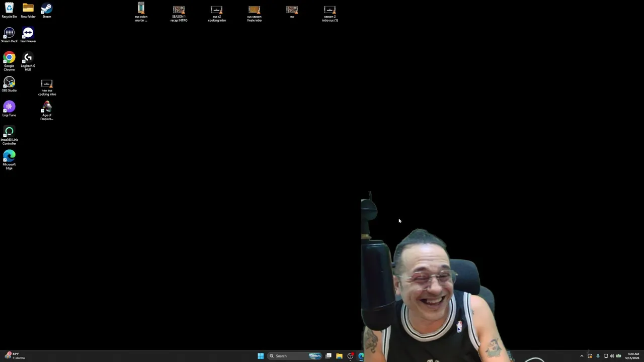Click the microphone icon in system tray

(x=598, y=356)
